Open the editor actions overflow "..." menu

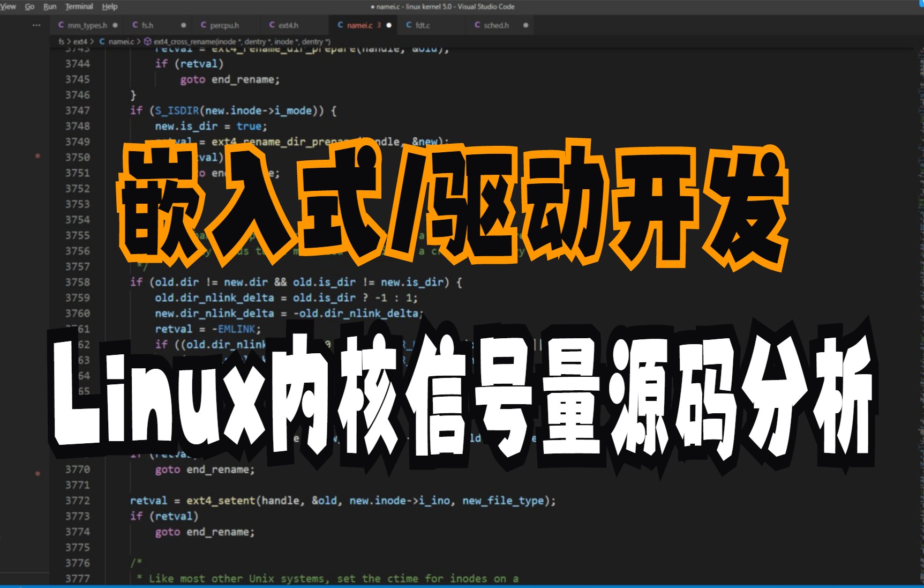(x=36, y=25)
